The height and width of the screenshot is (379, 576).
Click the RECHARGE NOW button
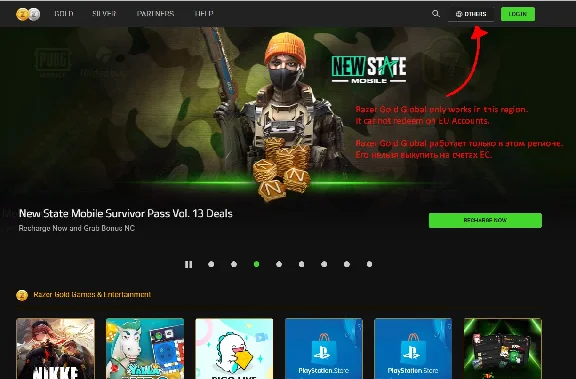[485, 220]
